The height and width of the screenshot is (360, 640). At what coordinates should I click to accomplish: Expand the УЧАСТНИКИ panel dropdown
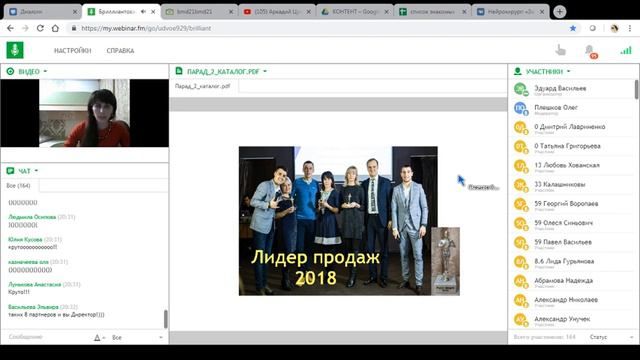click(x=569, y=71)
